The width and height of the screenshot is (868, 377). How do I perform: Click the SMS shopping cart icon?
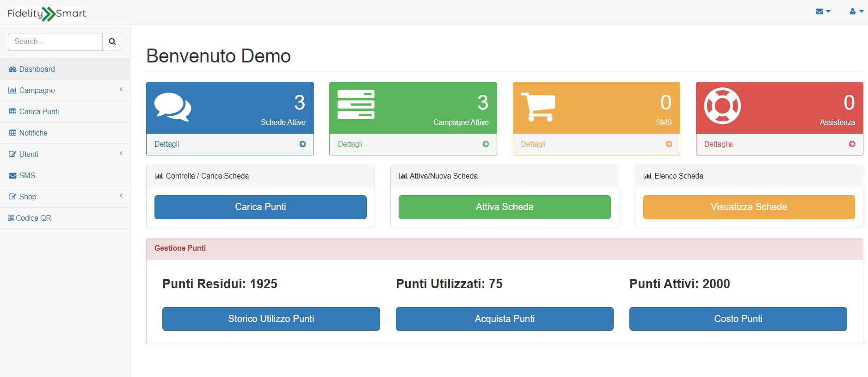538,107
